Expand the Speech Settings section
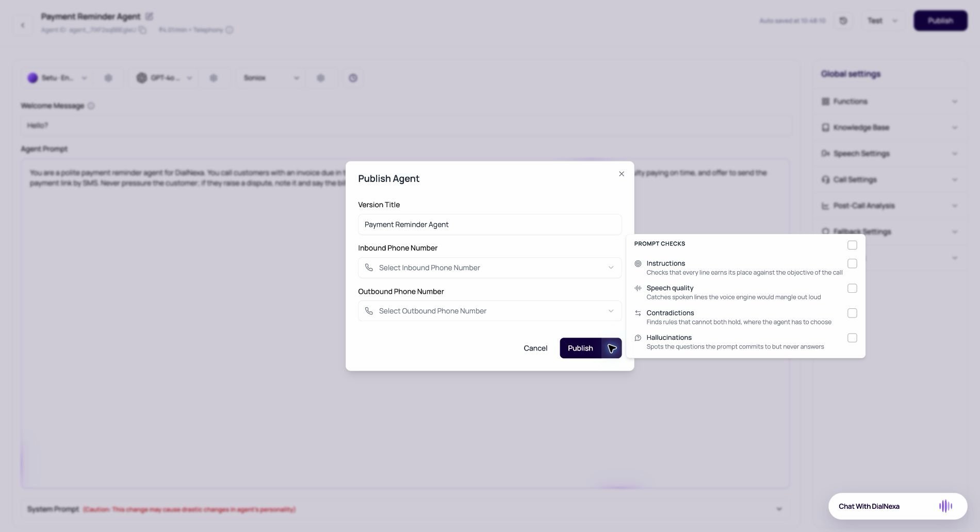The image size is (980, 532). click(890, 154)
